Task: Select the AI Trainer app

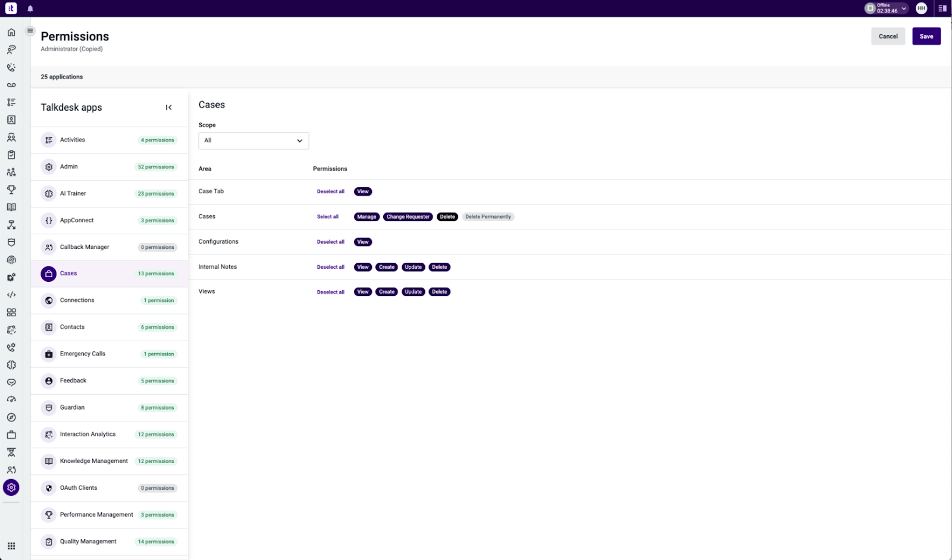Action: pos(109,194)
